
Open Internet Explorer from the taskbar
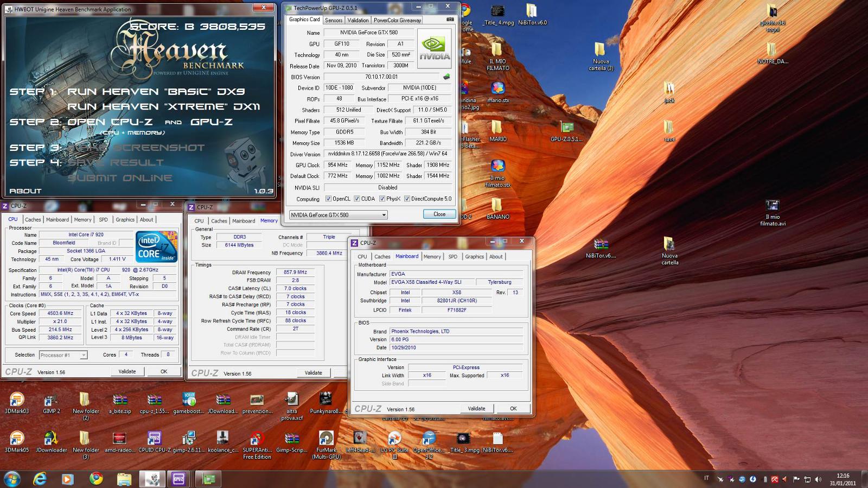(40, 479)
